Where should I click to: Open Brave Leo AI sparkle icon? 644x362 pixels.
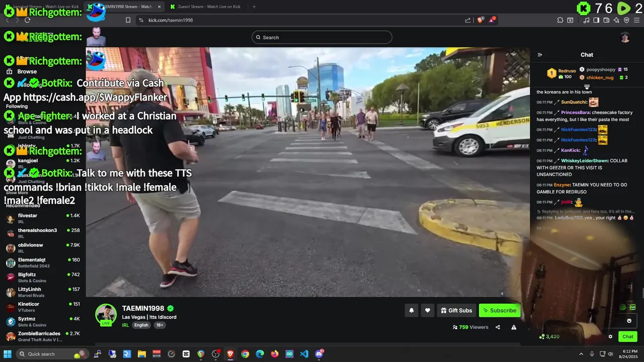(x=616, y=20)
